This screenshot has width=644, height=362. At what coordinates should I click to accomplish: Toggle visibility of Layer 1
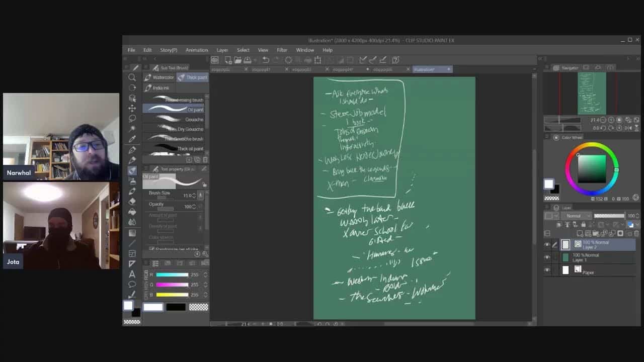[x=547, y=257]
